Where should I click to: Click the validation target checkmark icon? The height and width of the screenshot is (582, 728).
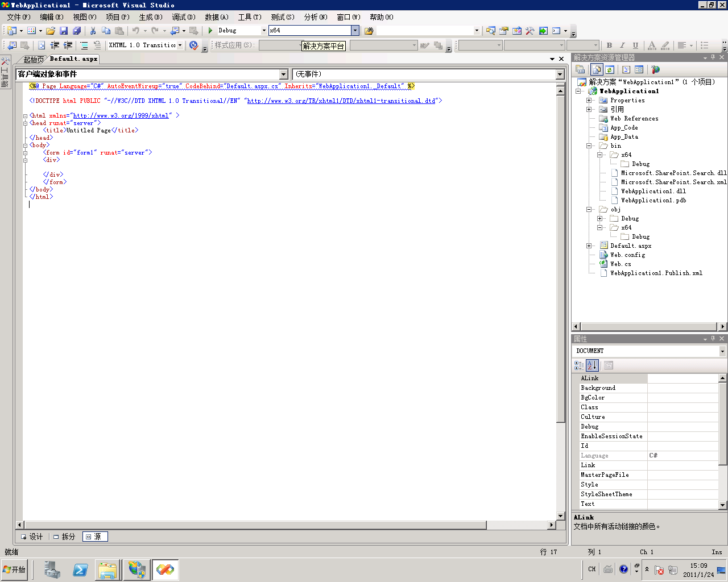pyautogui.click(x=194, y=45)
